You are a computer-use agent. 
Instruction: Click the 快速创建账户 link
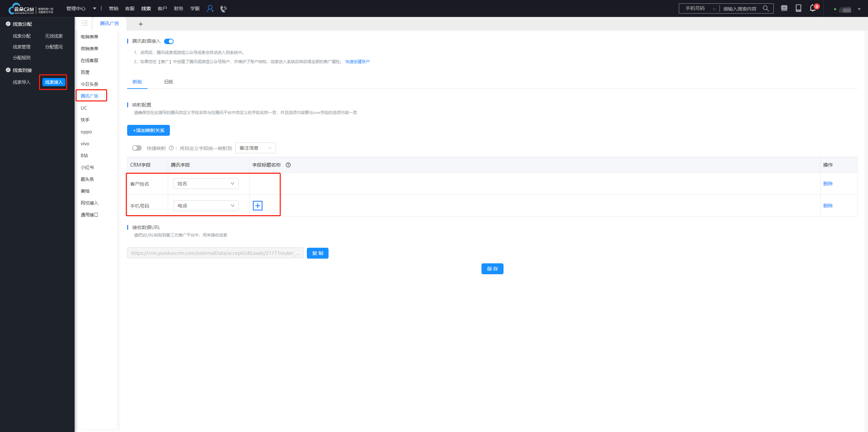[357, 62]
